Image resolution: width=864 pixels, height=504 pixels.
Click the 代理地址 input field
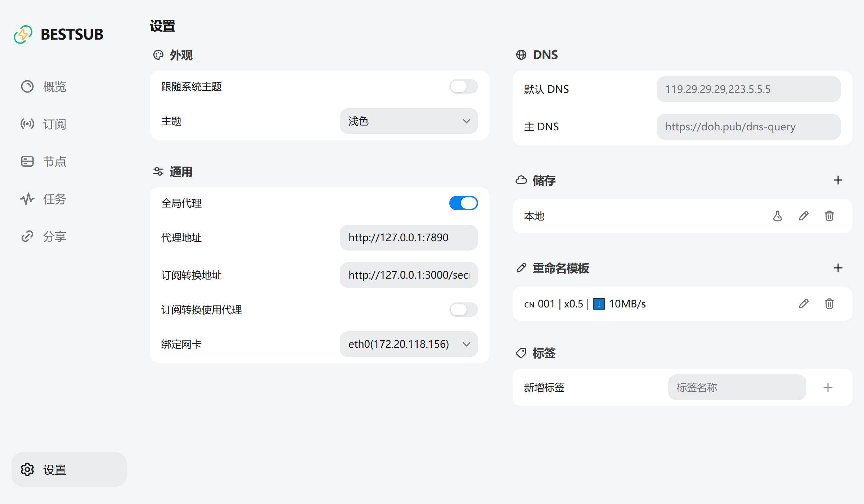[x=409, y=238]
